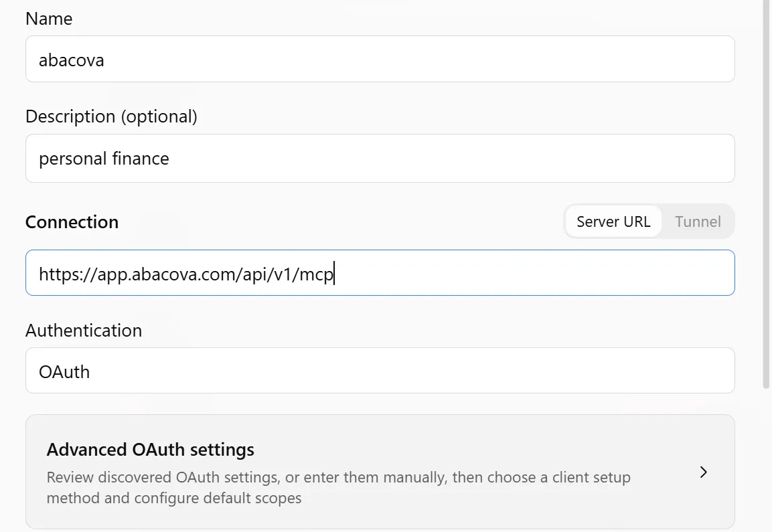Select the Server URL connection mode
The image size is (772, 532).
613,221
